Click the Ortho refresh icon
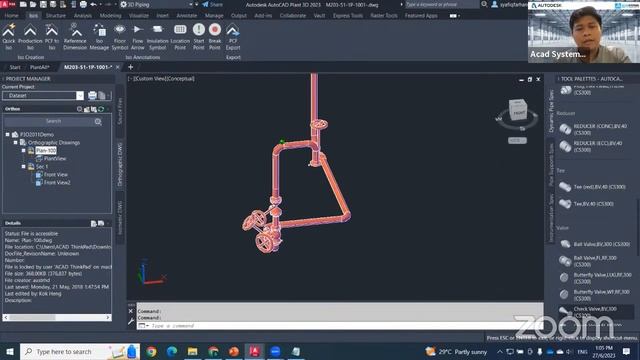640x360 pixels. [101, 109]
